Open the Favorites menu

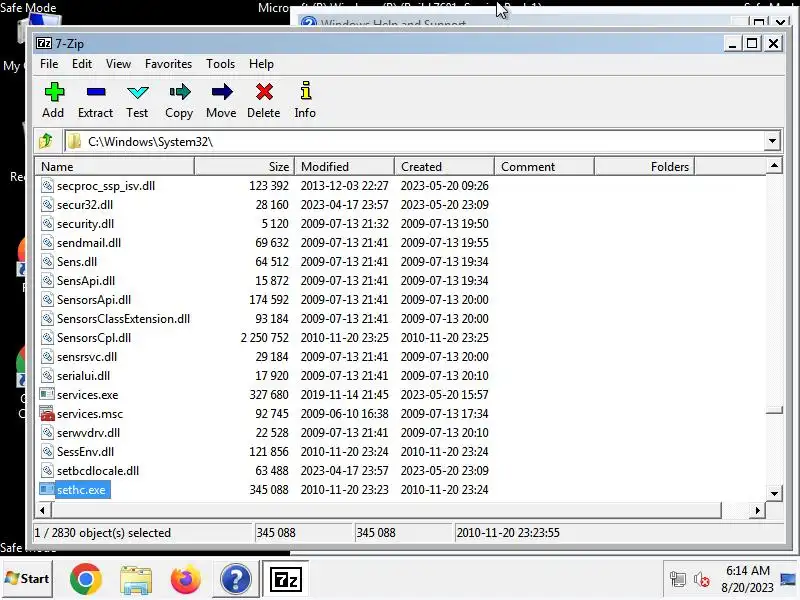pos(168,64)
